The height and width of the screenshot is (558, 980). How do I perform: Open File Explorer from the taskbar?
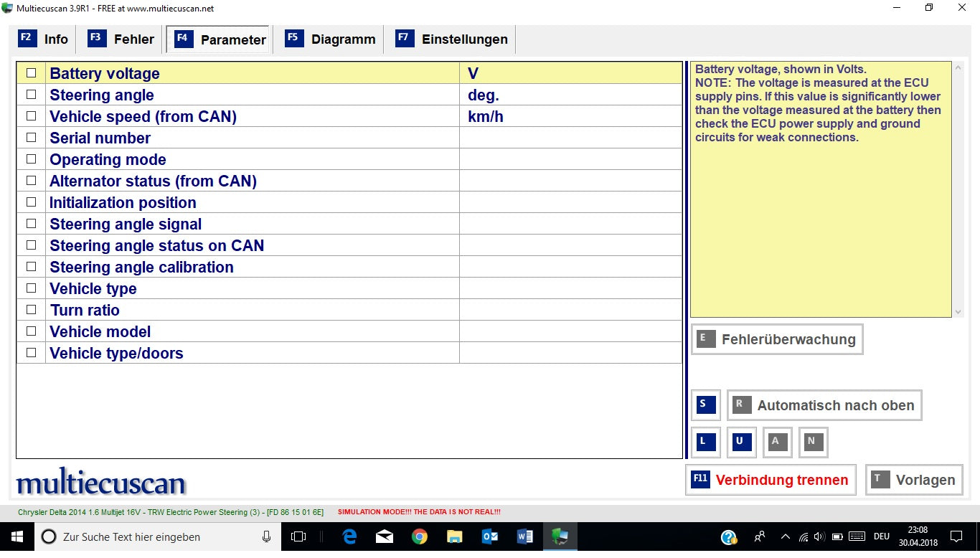coord(455,536)
